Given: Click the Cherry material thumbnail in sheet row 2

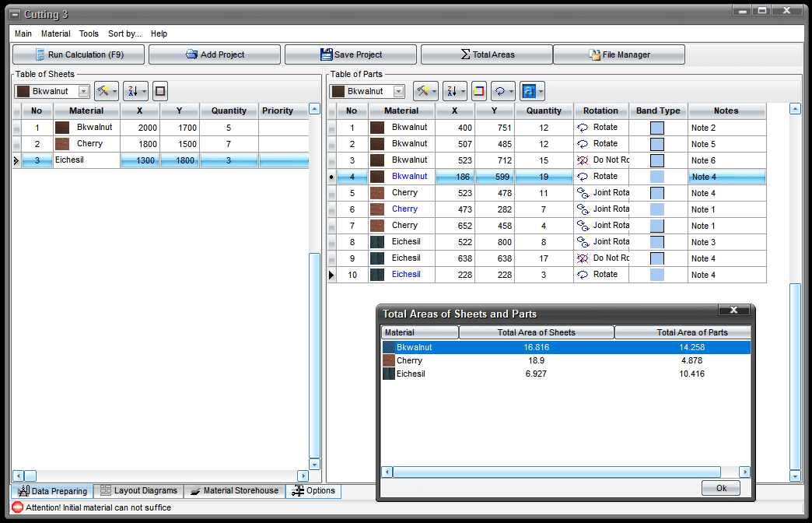Looking at the screenshot, I should [62, 144].
